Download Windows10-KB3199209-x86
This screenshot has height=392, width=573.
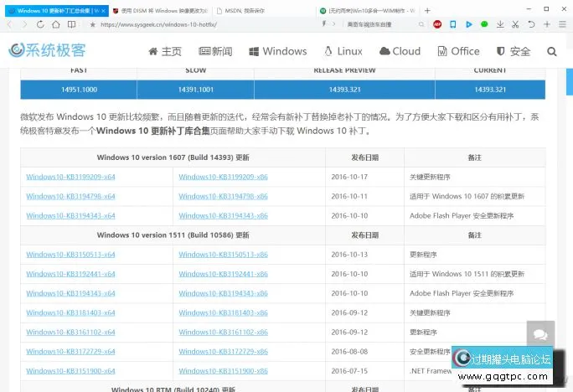(223, 177)
